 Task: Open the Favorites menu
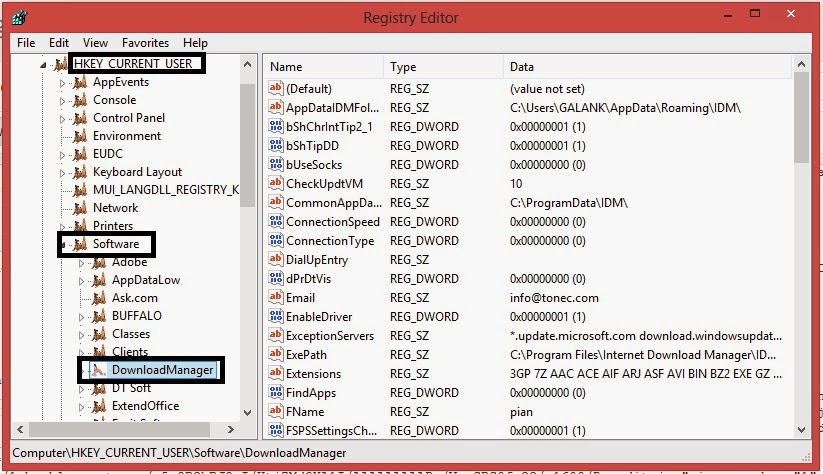pos(145,43)
